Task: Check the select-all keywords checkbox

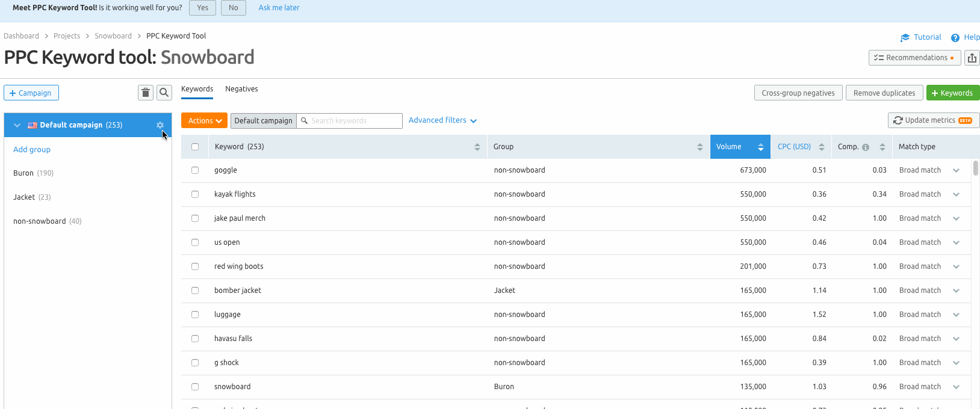Action: pos(195,147)
